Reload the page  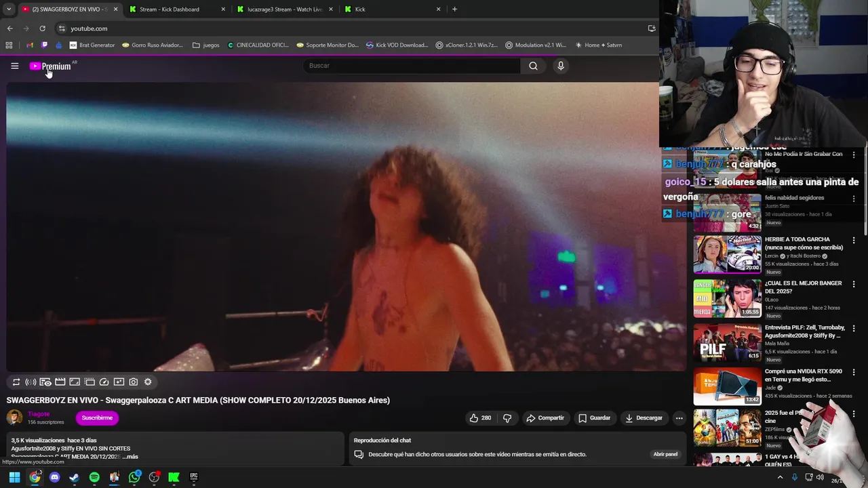42,28
